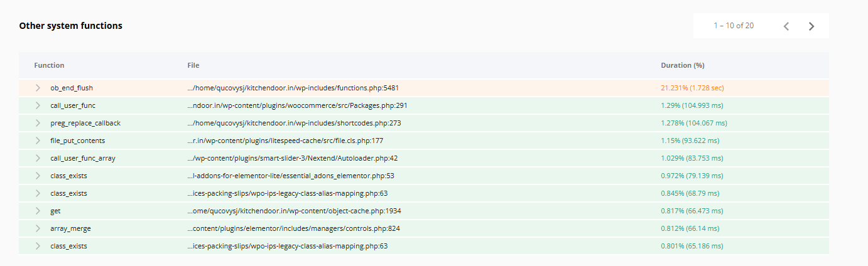This screenshot has width=868, height=266.
Task: Click the 21.231% (1.728 sec) duration value
Action: (697, 88)
